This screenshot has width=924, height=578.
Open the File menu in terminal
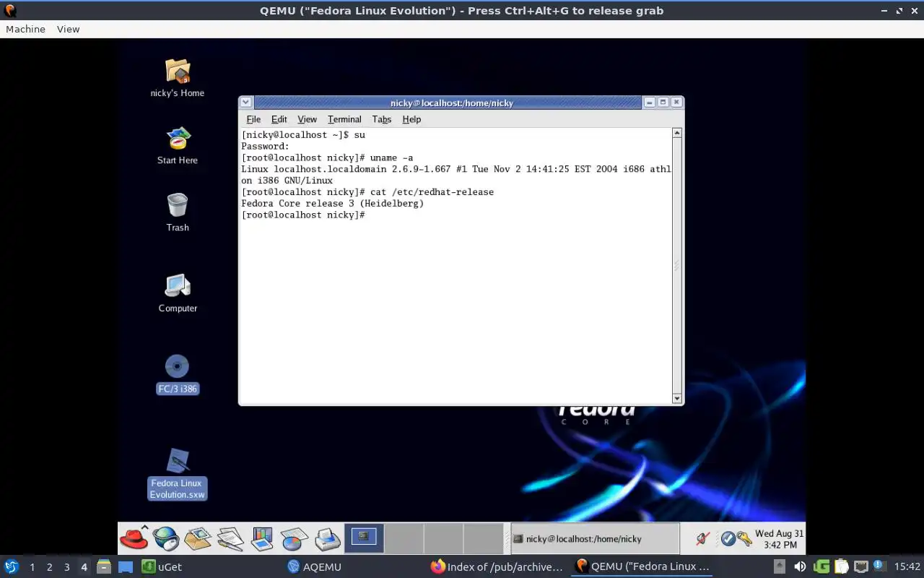pos(253,119)
